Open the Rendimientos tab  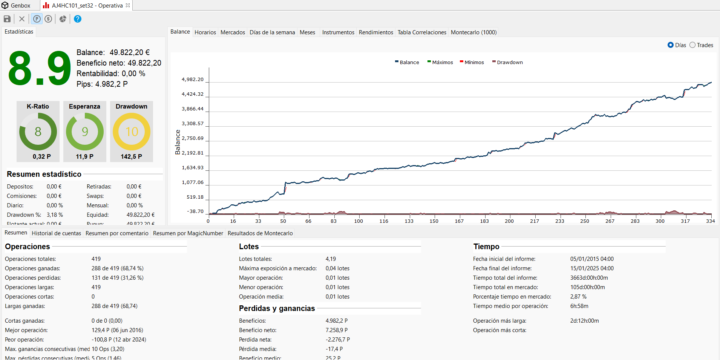pyautogui.click(x=376, y=33)
